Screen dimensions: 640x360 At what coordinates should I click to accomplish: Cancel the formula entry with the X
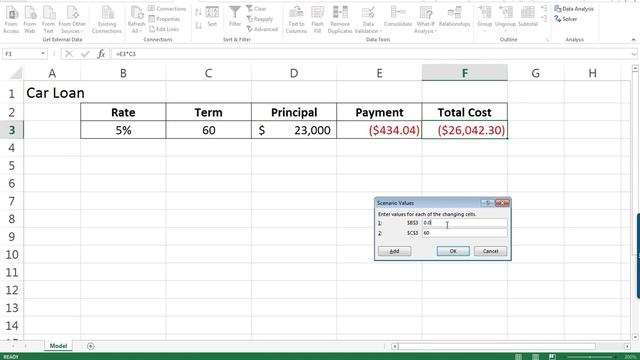69,53
